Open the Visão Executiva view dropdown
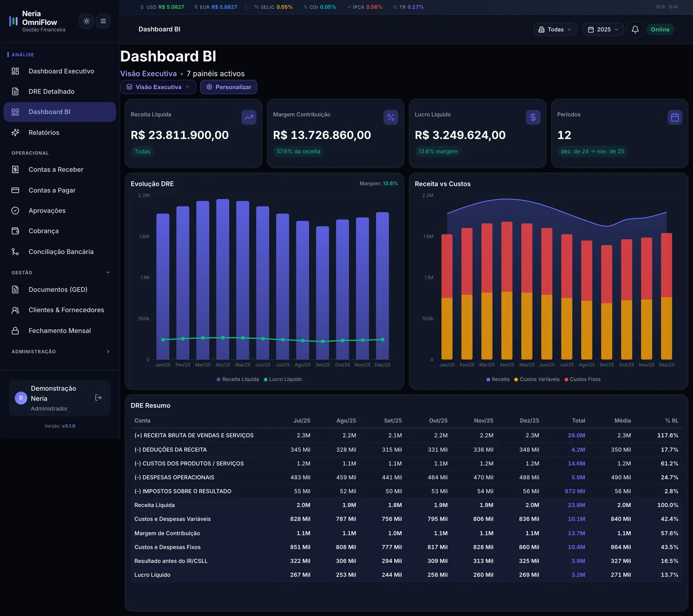Viewport: 693px width, 616px height. 158,87
